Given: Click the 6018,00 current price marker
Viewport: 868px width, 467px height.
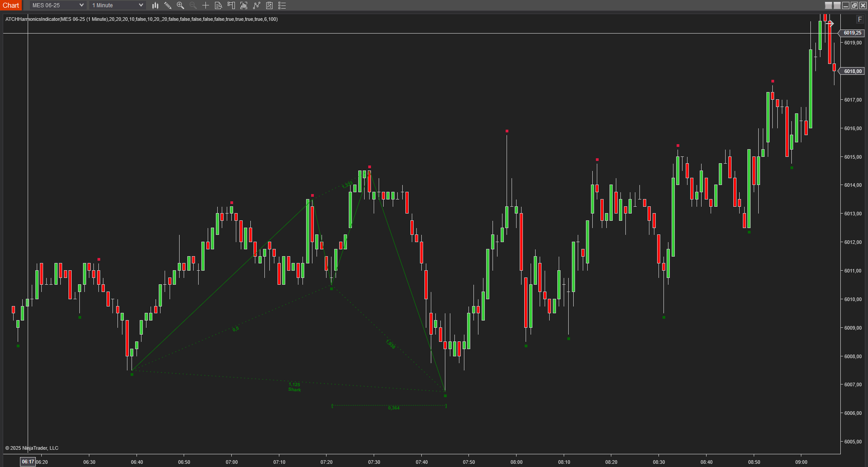Looking at the screenshot, I should coord(853,71).
